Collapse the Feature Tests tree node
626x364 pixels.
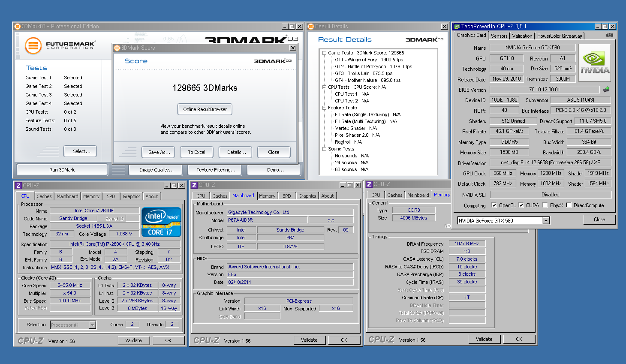pos(325,108)
